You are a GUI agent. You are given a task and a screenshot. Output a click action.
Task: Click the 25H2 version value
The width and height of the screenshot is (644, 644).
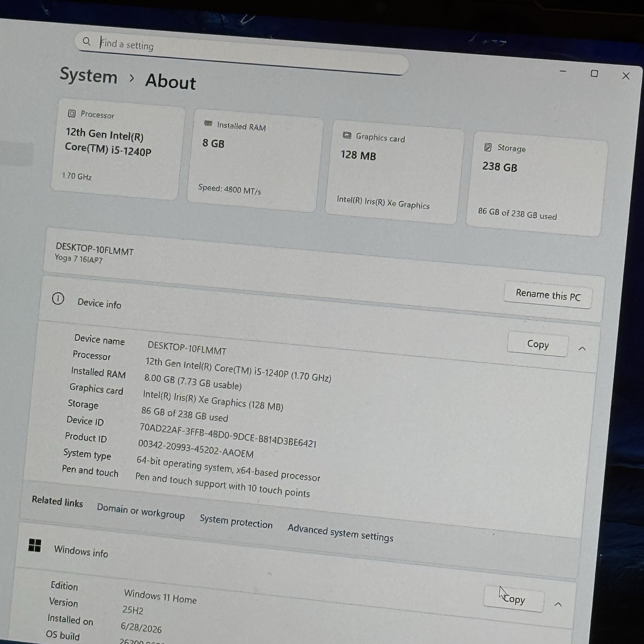point(133,609)
